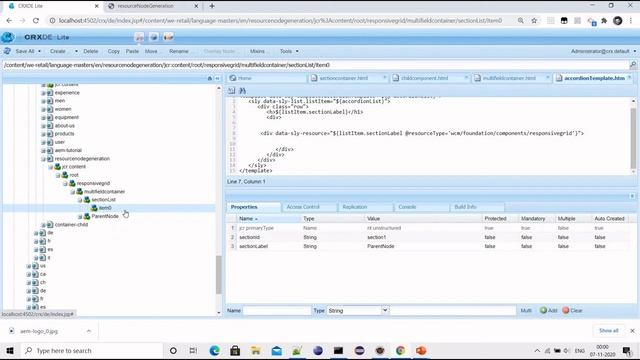640x360 pixels.
Task: Open the browser extensions puzzle icon
Action: [604, 20]
